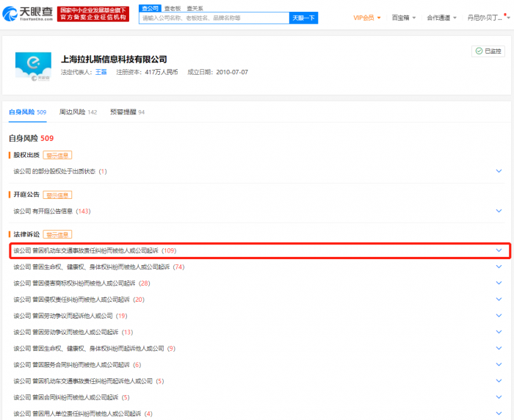Click the 曾因合同纠纷而被他人或公司起诉 (5) text
The image size is (514, 420).
pyautogui.click(x=81, y=398)
